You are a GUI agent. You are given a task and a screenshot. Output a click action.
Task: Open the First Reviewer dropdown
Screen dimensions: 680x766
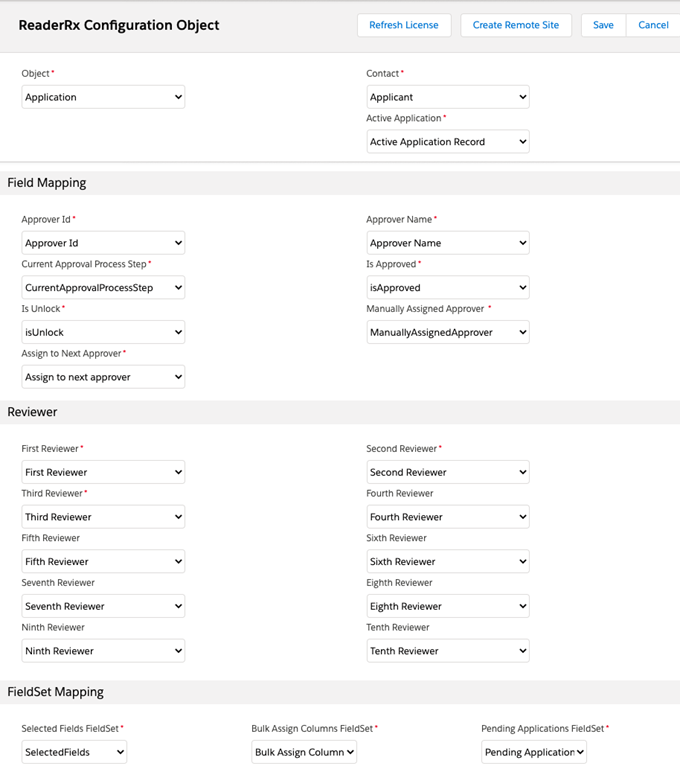coord(103,472)
